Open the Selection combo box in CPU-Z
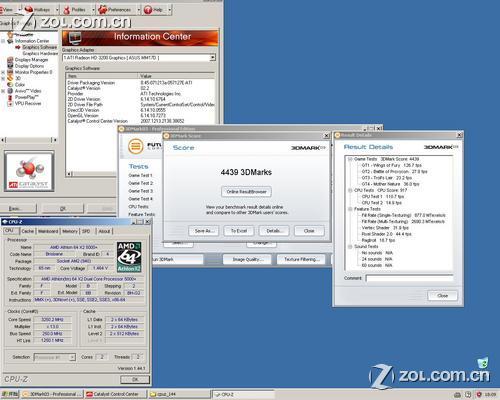This screenshot has width=500, height=400. [x=55, y=357]
